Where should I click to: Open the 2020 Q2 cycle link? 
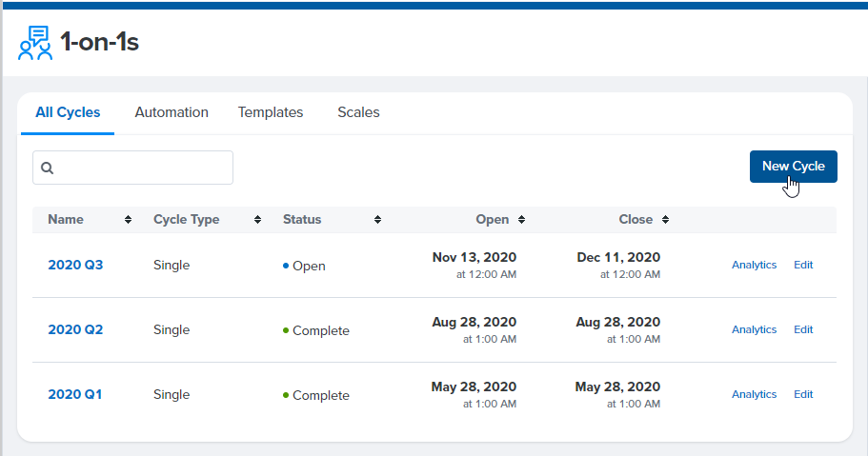tap(75, 329)
